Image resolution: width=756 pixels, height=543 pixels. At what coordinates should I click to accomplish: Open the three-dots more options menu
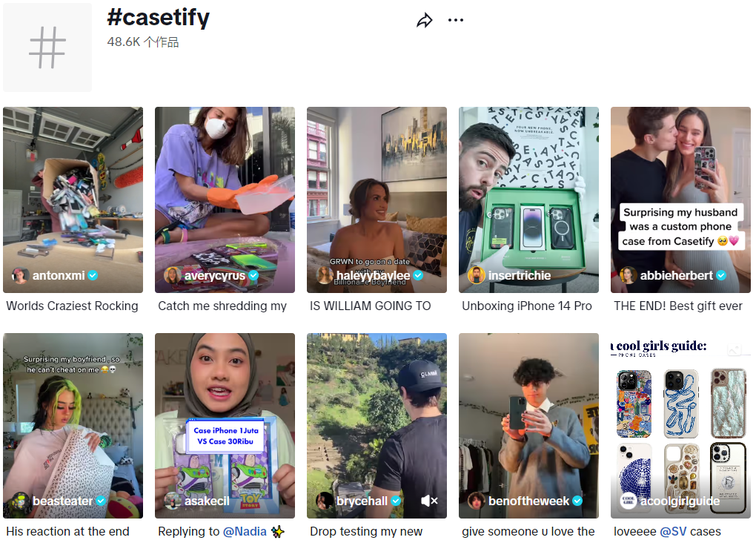tap(456, 20)
